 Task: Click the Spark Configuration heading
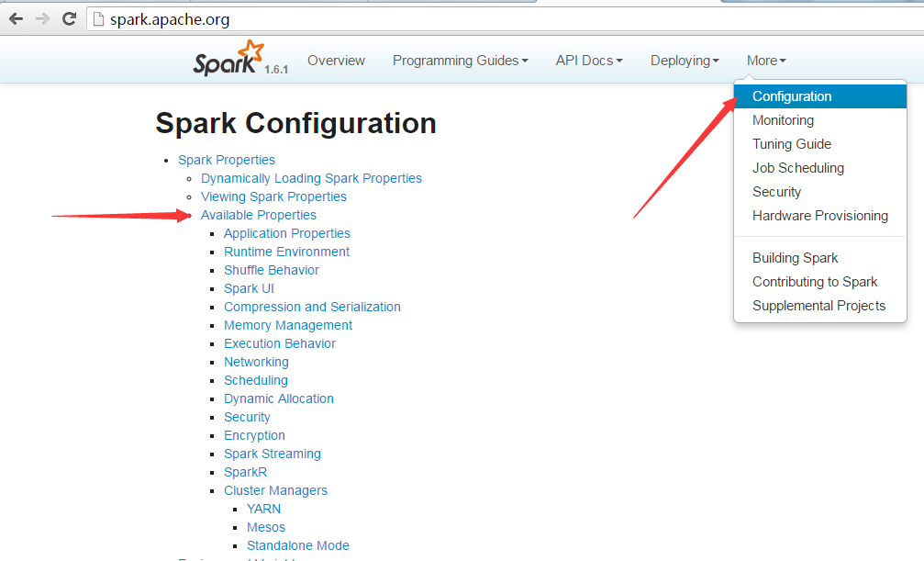click(x=295, y=123)
